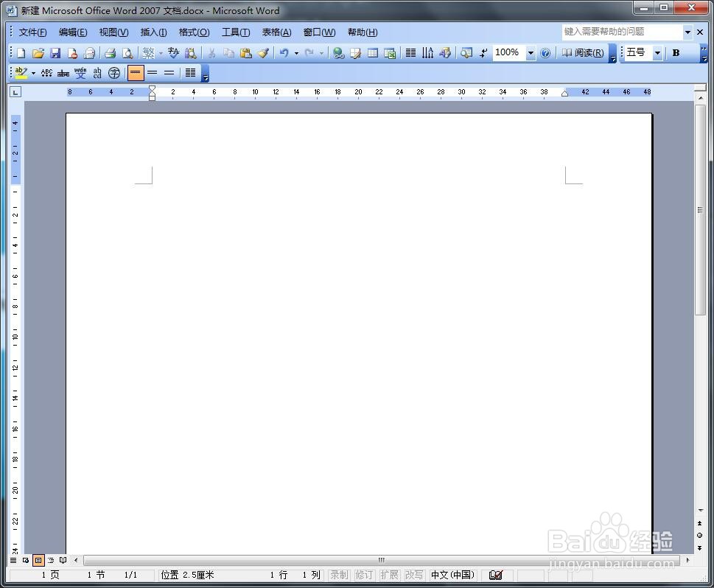Image resolution: width=714 pixels, height=588 pixels.
Task: Click the Columns layout icon
Action: pyautogui.click(x=410, y=53)
